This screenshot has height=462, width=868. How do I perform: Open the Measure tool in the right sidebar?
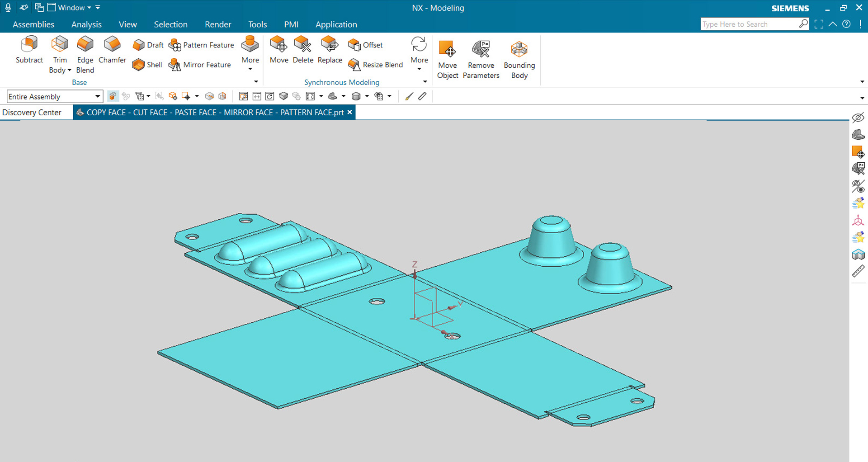[858, 271]
